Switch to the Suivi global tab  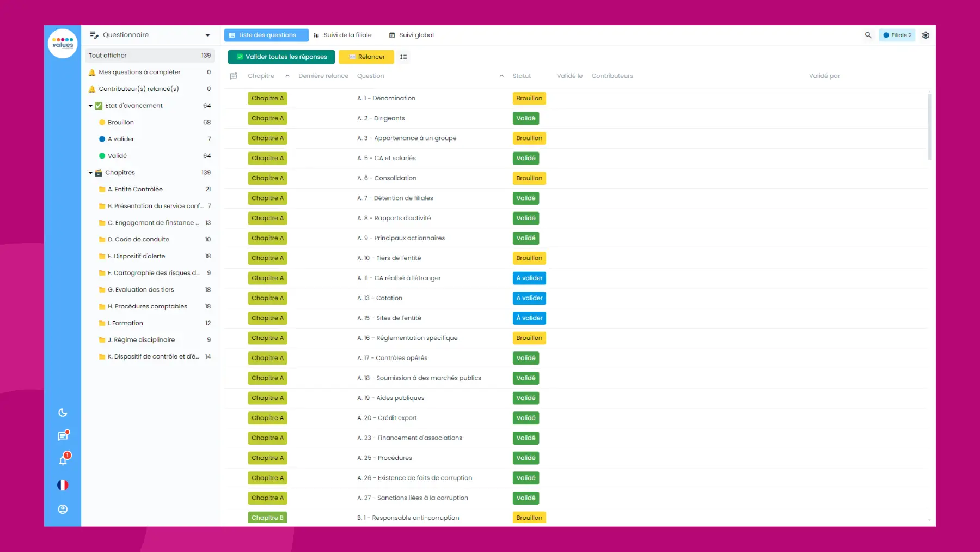click(415, 34)
